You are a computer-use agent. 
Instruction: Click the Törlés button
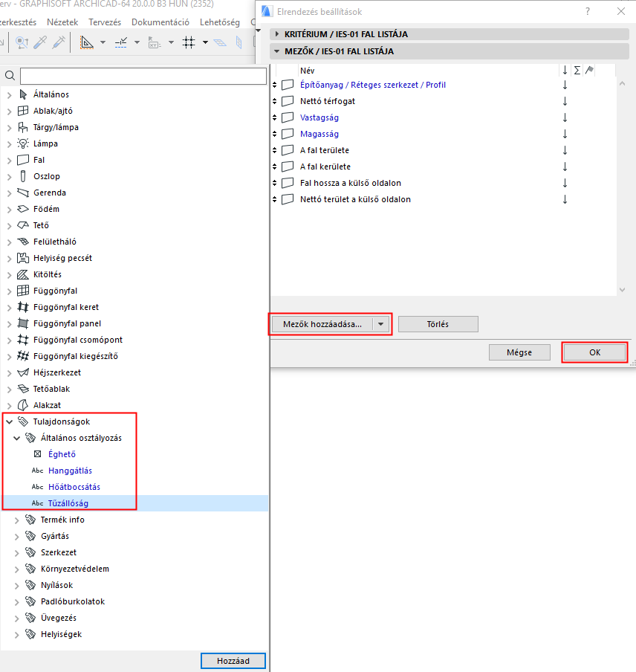pyautogui.click(x=438, y=324)
